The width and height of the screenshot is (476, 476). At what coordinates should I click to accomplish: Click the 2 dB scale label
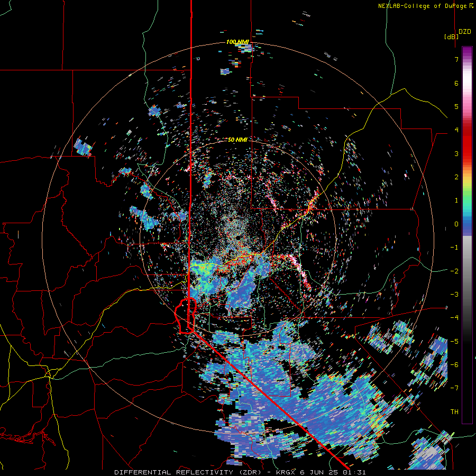click(x=456, y=177)
